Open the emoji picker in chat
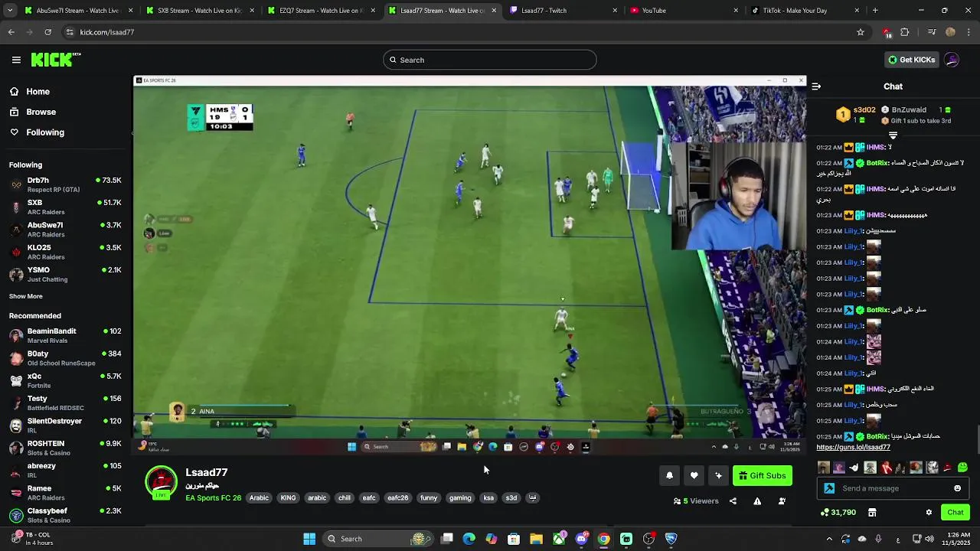 point(957,488)
